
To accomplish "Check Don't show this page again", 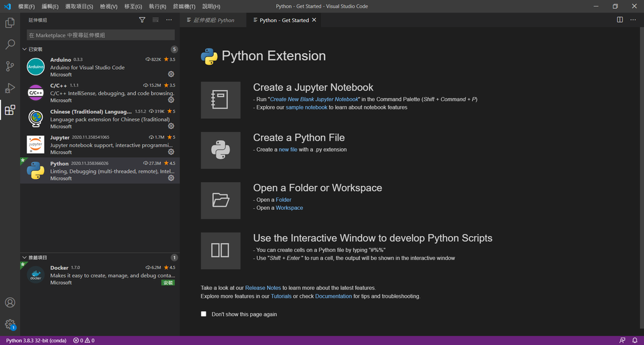I will tap(204, 314).
